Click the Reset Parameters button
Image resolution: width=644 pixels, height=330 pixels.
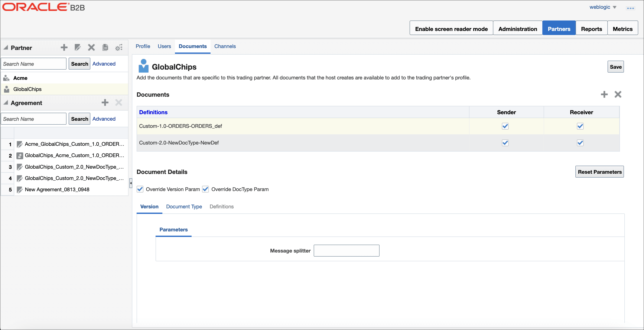599,172
